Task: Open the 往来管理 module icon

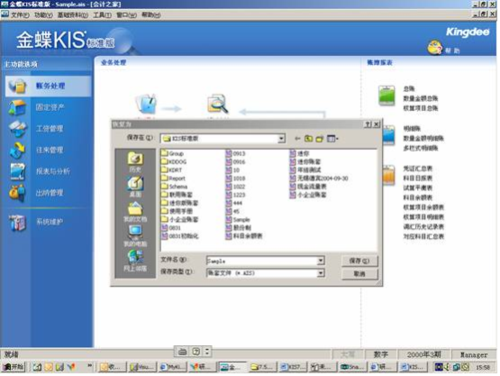Action: (17, 150)
